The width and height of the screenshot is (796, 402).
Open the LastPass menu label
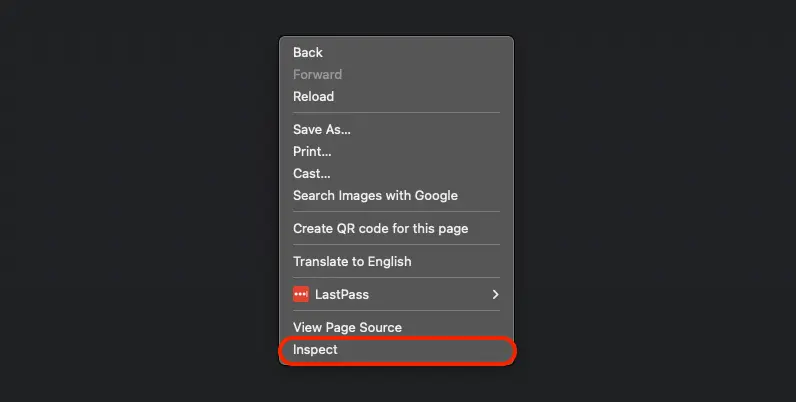tap(342, 294)
